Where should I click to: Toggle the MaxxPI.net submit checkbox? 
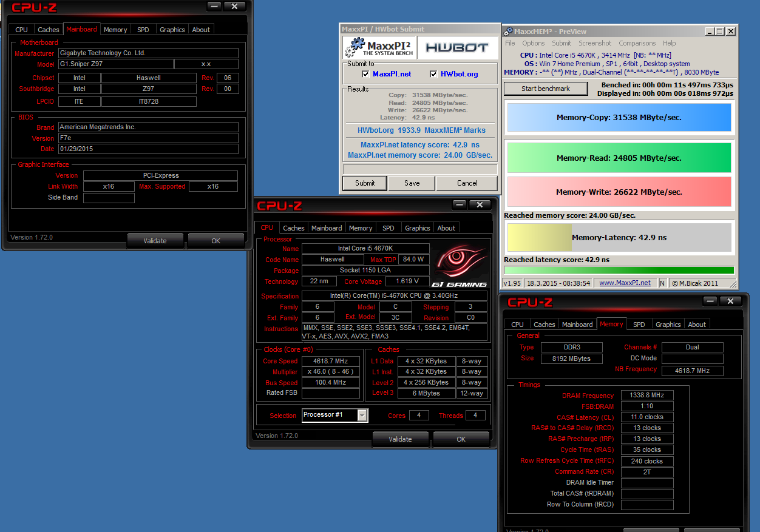[365, 74]
